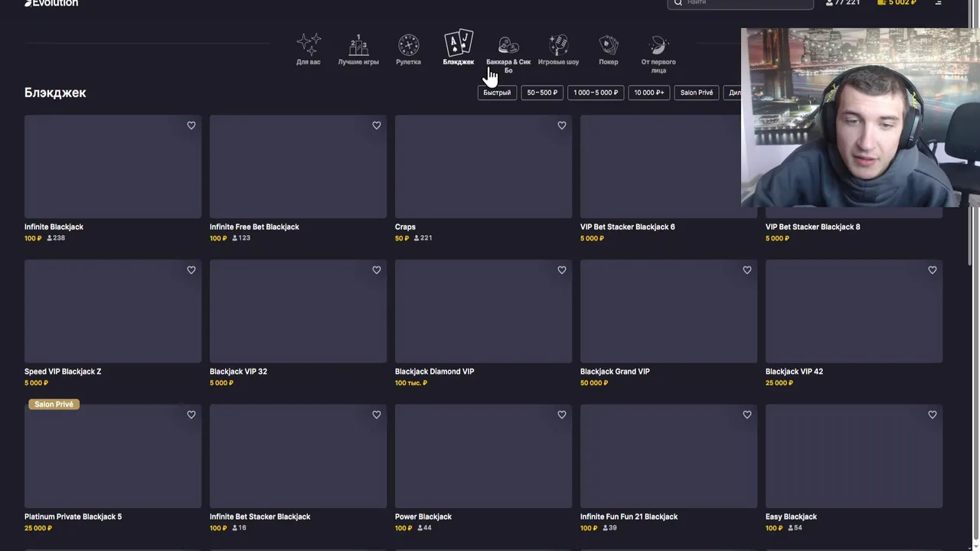
Task: Open the Infinite Bet Stacker Blackjack thumbnail
Action: click(x=298, y=456)
